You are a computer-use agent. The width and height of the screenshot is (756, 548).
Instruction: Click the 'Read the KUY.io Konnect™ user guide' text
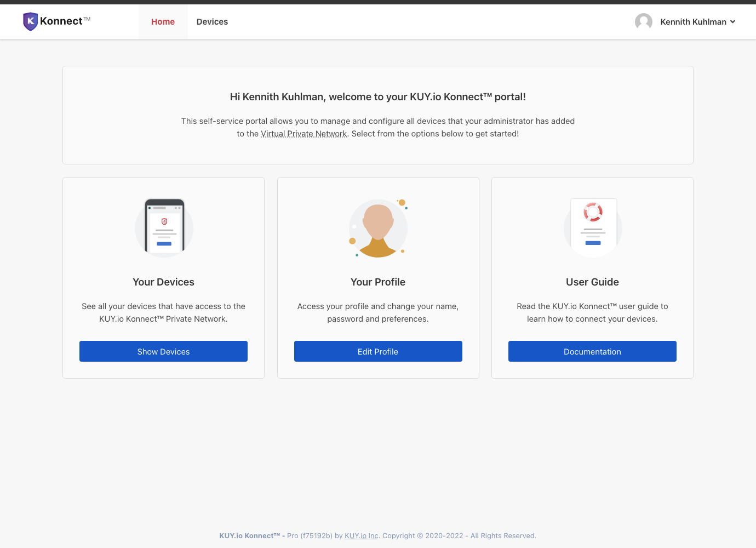coord(592,312)
